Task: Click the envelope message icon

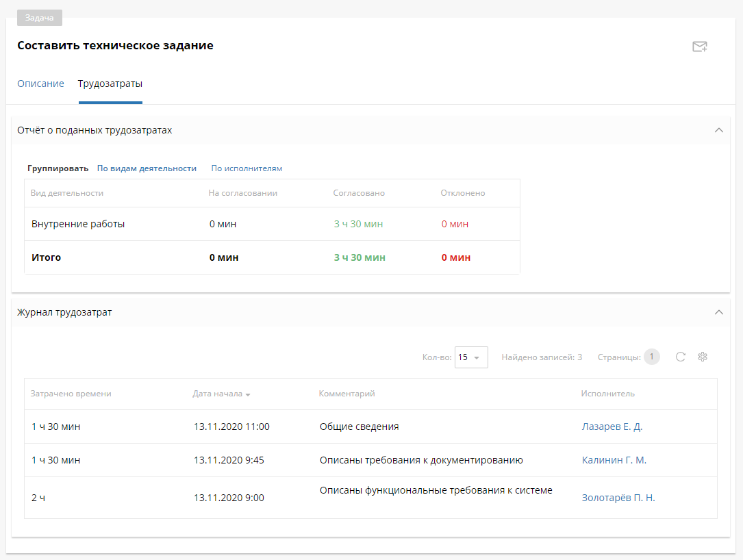Action: [x=699, y=47]
